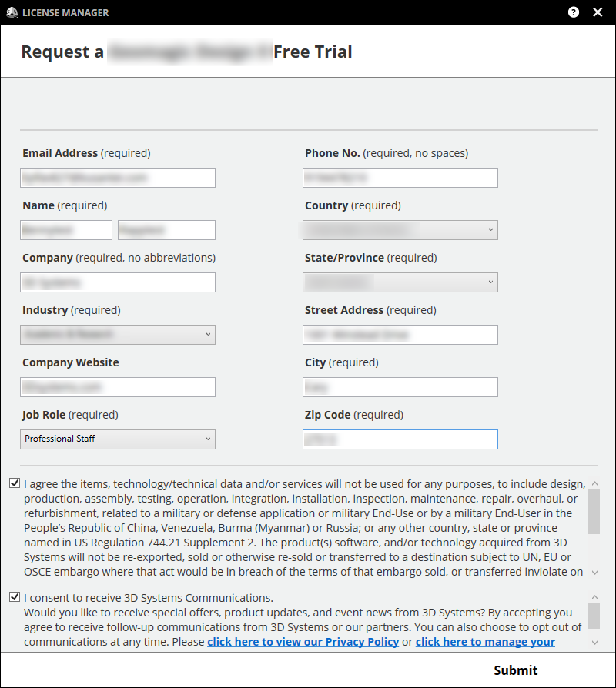Open the Privacy Policy link
Image resolution: width=616 pixels, height=688 pixels.
click(x=303, y=642)
